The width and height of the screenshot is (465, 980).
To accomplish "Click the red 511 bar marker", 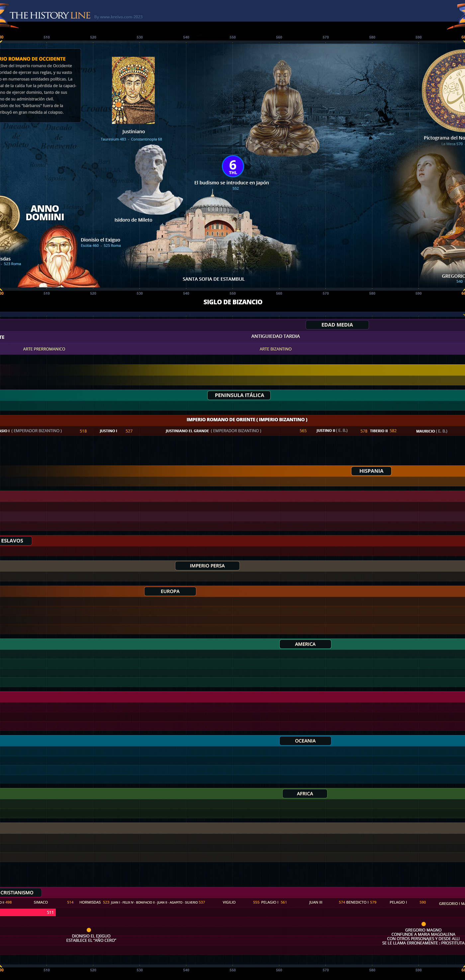I will point(28,912).
